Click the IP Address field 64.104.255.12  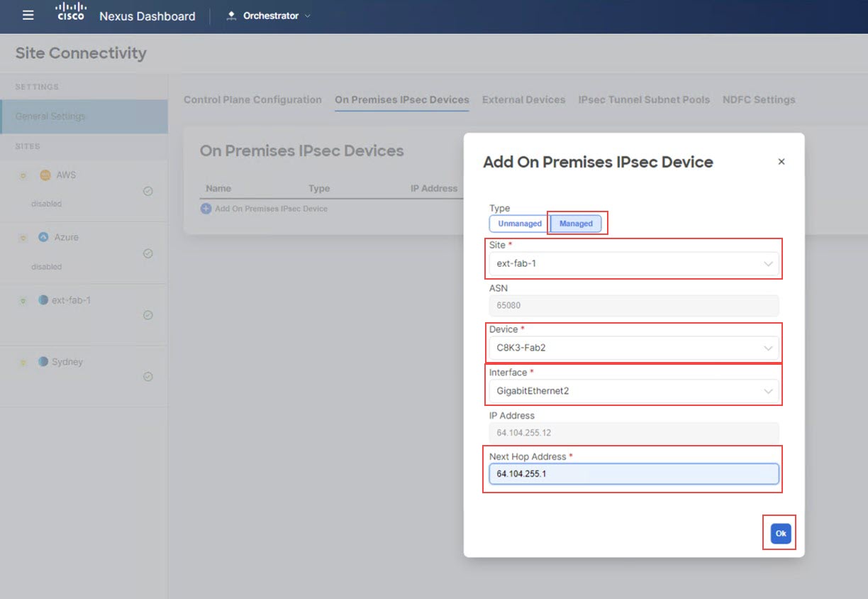(x=634, y=433)
